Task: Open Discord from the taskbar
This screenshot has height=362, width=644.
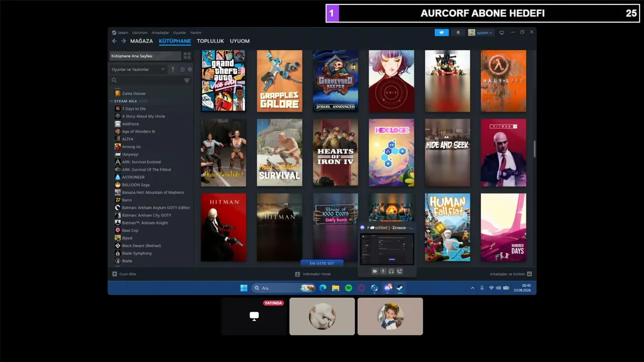Action: (388, 288)
